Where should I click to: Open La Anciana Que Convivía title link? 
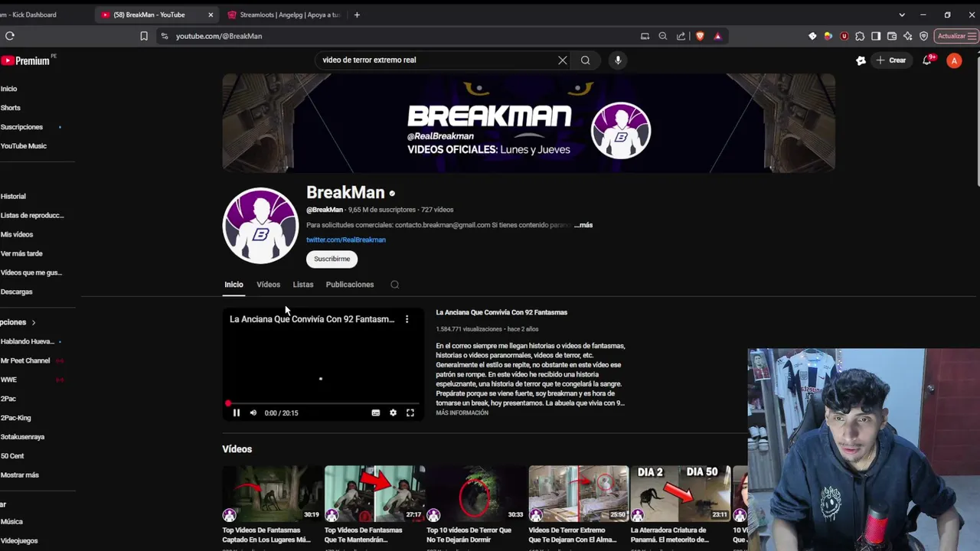(x=501, y=312)
